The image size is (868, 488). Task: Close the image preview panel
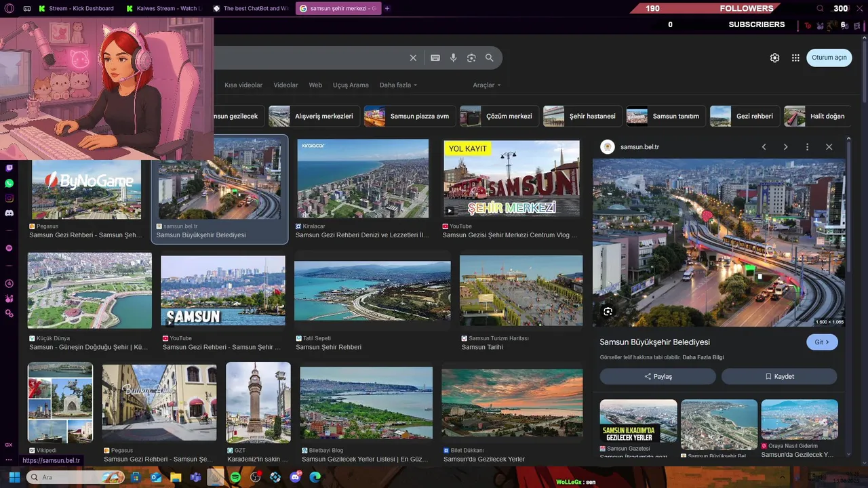tap(829, 147)
